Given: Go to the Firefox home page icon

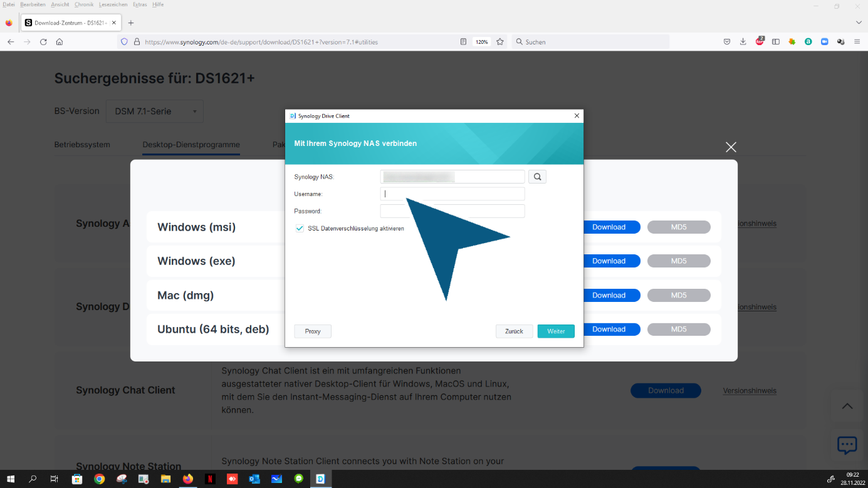Looking at the screenshot, I should 60,42.
